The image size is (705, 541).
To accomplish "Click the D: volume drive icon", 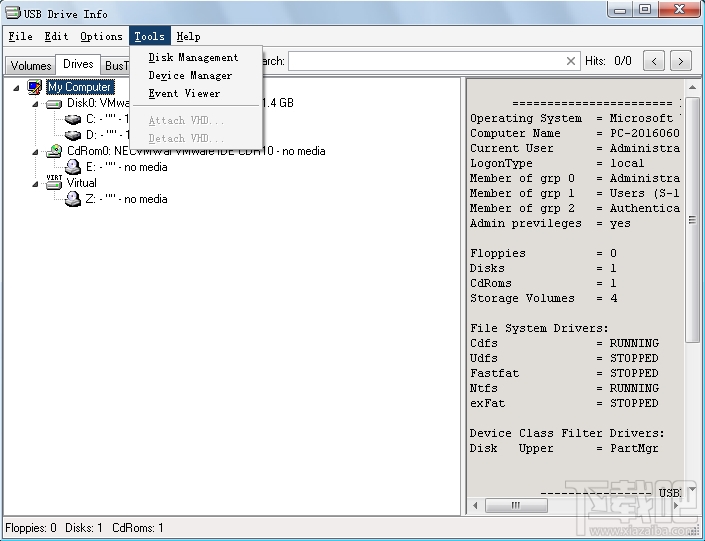I will [72, 135].
